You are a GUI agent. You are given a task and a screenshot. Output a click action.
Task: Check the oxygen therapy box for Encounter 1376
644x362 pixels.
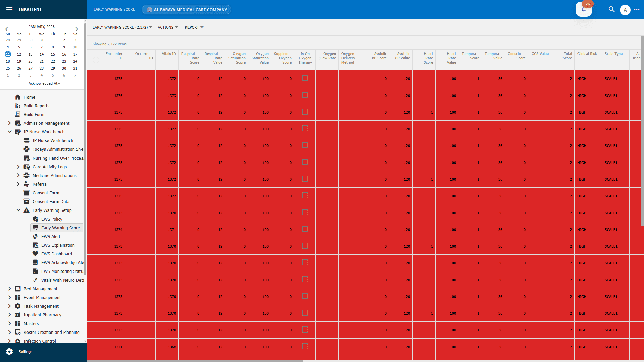tap(305, 95)
